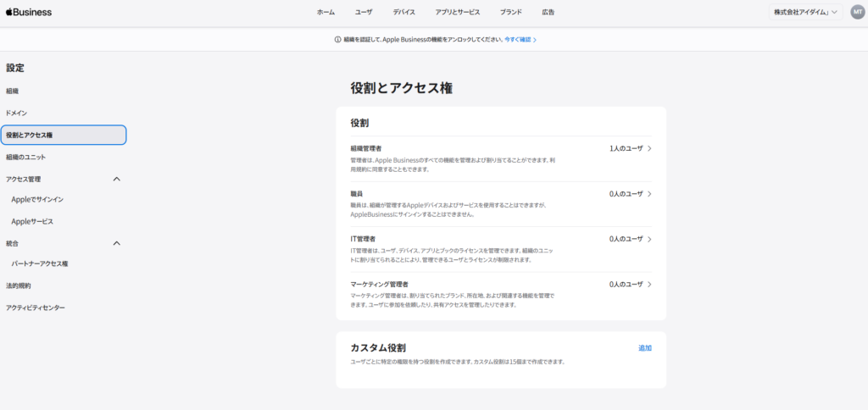This screenshot has height=410, width=868.
Task: Open the 組織管理者 row chevron
Action: pyautogui.click(x=649, y=148)
